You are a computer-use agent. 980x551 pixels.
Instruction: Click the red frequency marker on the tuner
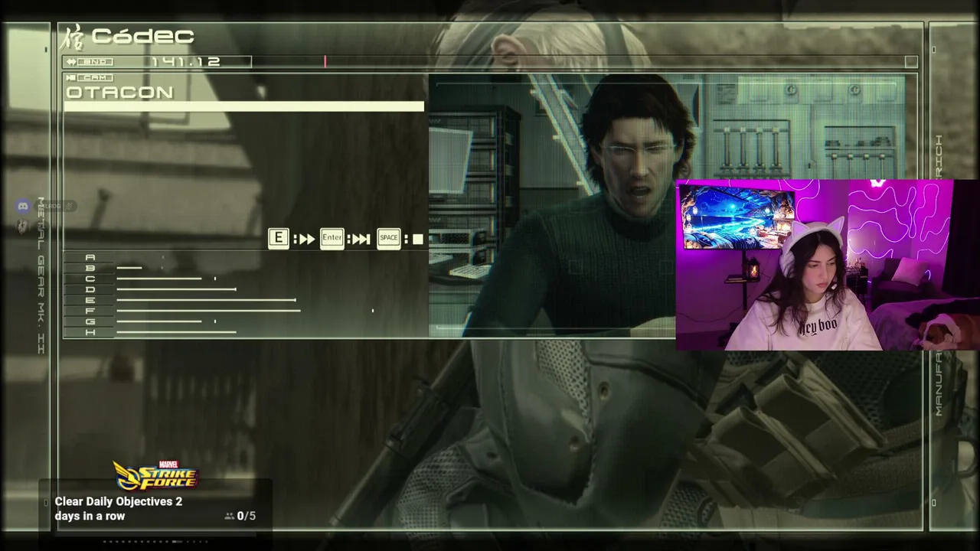click(325, 61)
